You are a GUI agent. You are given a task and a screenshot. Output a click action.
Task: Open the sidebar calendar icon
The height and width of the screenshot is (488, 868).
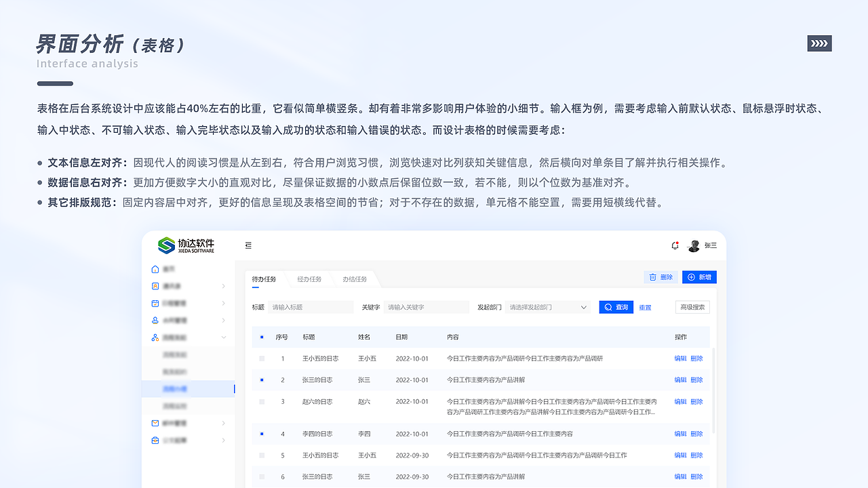point(155,303)
